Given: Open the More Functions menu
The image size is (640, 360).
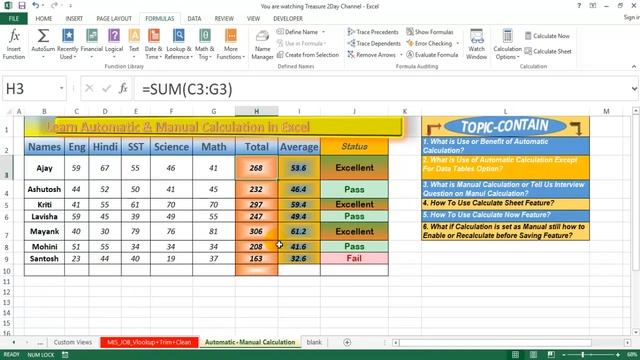Looking at the screenshot, I should (x=231, y=44).
